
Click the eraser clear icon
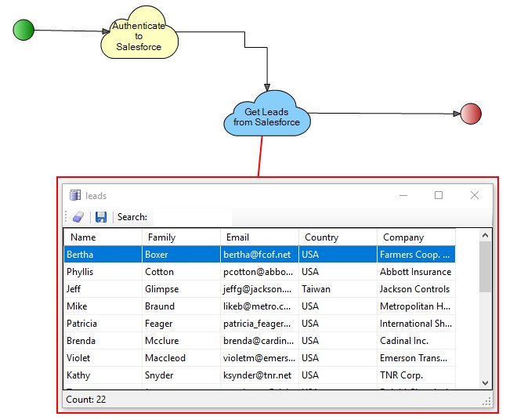[x=78, y=217]
